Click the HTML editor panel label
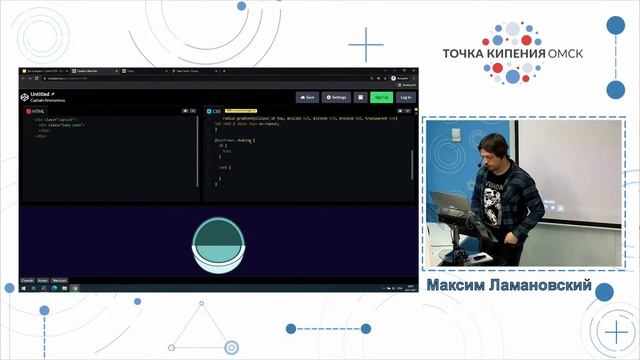 [36, 111]
